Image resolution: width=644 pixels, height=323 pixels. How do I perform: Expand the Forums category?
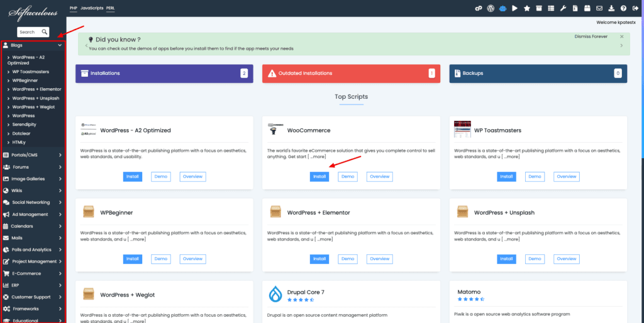33,167
